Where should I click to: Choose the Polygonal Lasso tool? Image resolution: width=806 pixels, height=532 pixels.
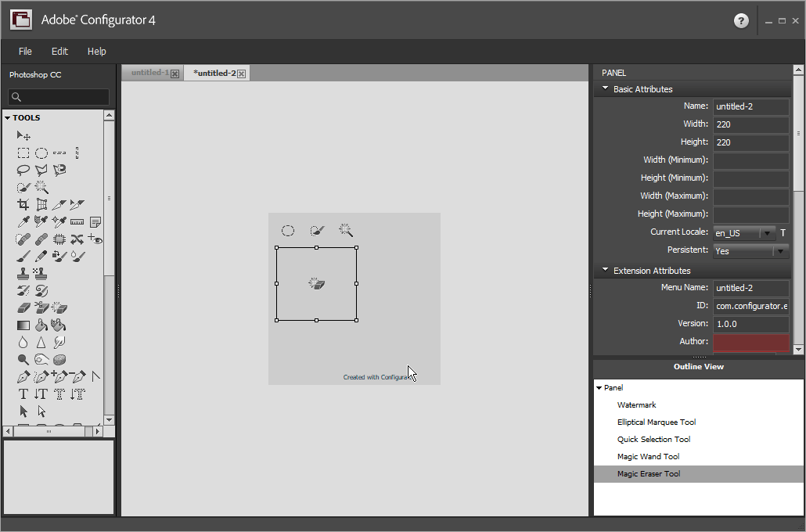click(x=41, y=170)
